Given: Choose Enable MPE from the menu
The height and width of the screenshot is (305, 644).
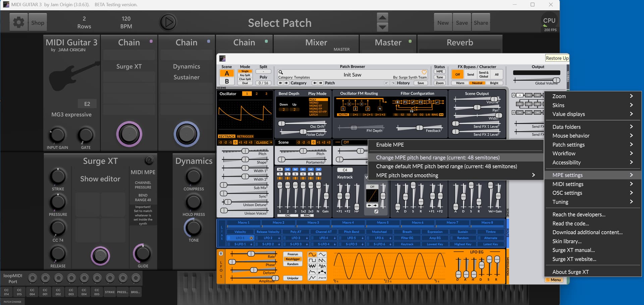Looking at the screenshot, I should click(x=455, y=145).
